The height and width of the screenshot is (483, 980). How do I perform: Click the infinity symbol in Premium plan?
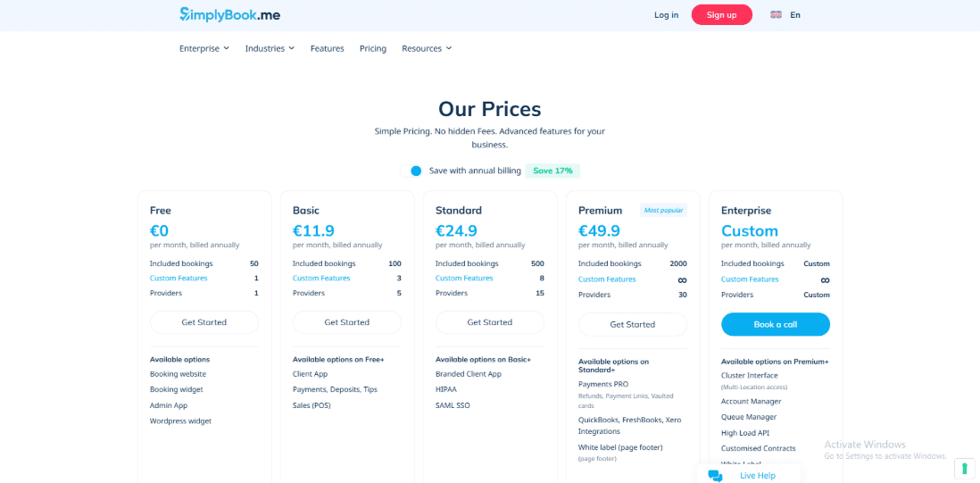point(683,280)
